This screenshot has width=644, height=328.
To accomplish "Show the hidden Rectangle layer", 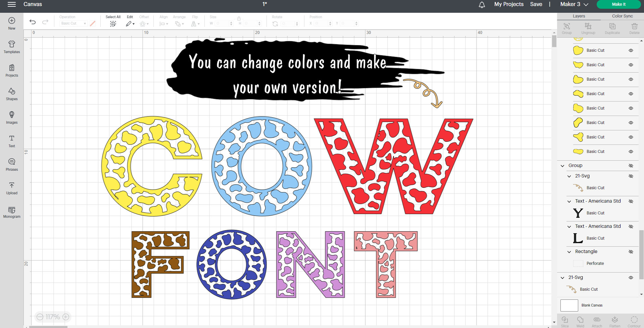I will [x=631, y=251].
